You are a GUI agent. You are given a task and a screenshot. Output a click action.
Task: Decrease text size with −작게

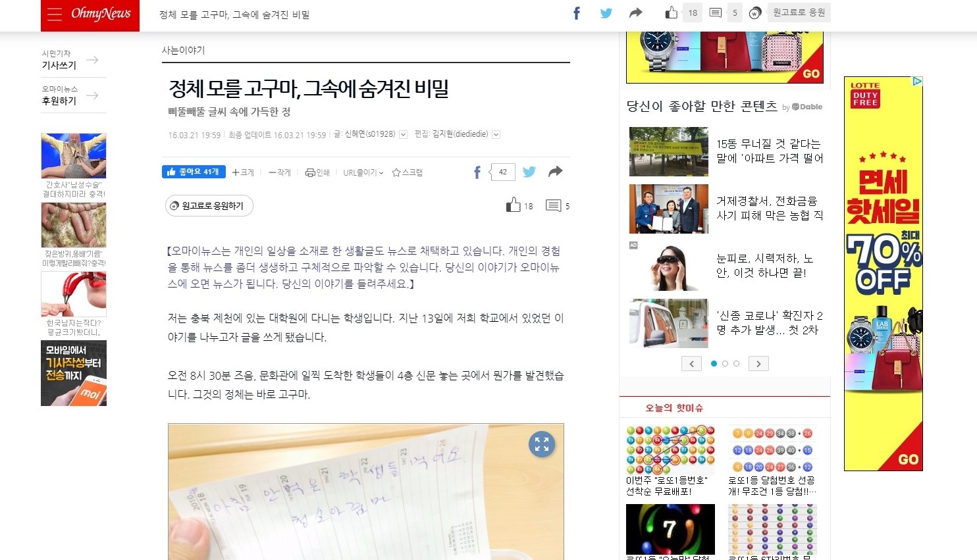pyautogui.click(x=280, y=172)
